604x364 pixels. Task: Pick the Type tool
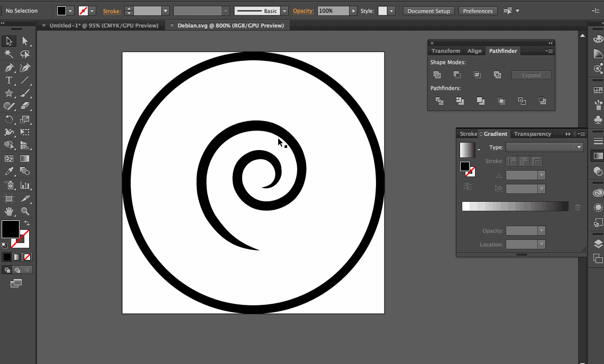coord(9,80)
